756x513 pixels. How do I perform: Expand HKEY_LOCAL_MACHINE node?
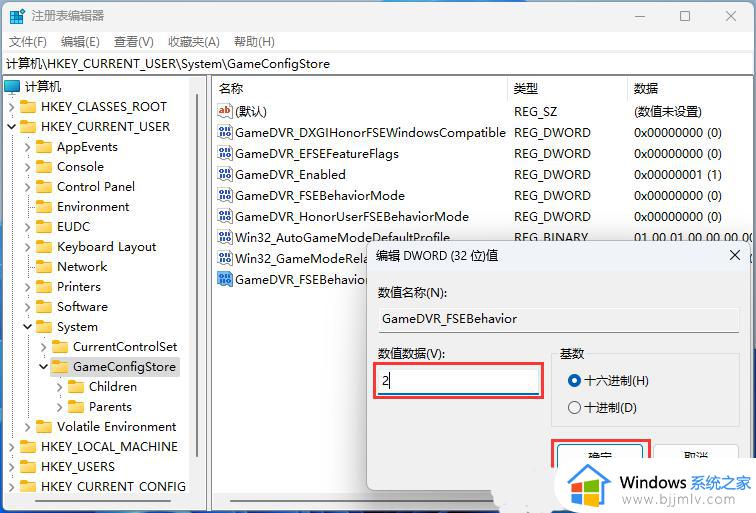(x=12, y=447)
